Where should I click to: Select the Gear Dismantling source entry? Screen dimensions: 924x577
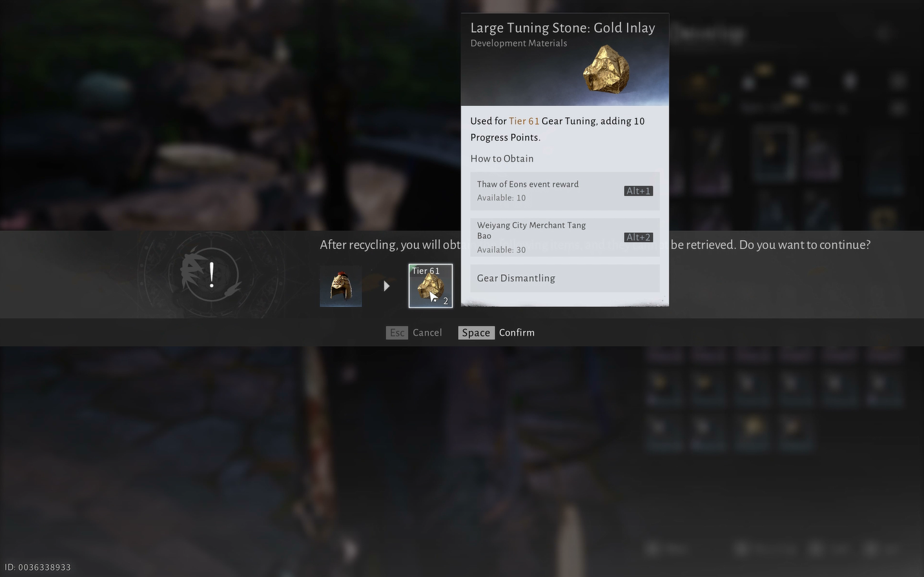[x=565, y=278]
